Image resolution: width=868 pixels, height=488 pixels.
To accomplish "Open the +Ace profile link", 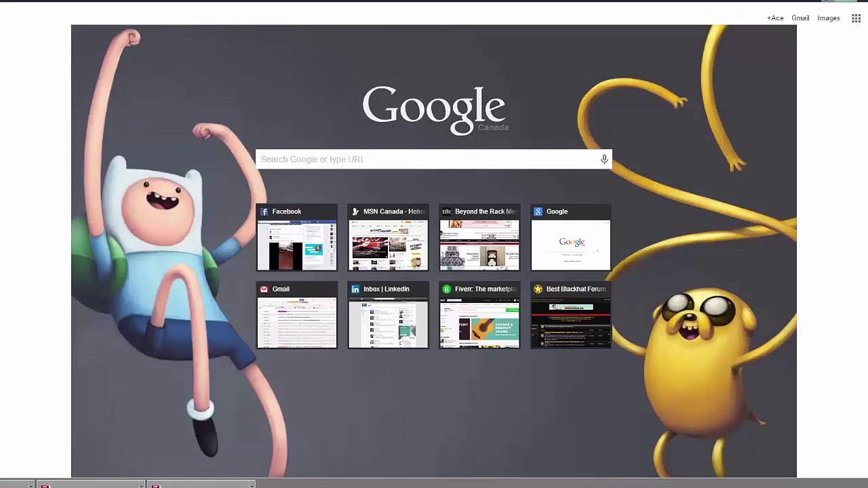I will (x=775, y=18).
